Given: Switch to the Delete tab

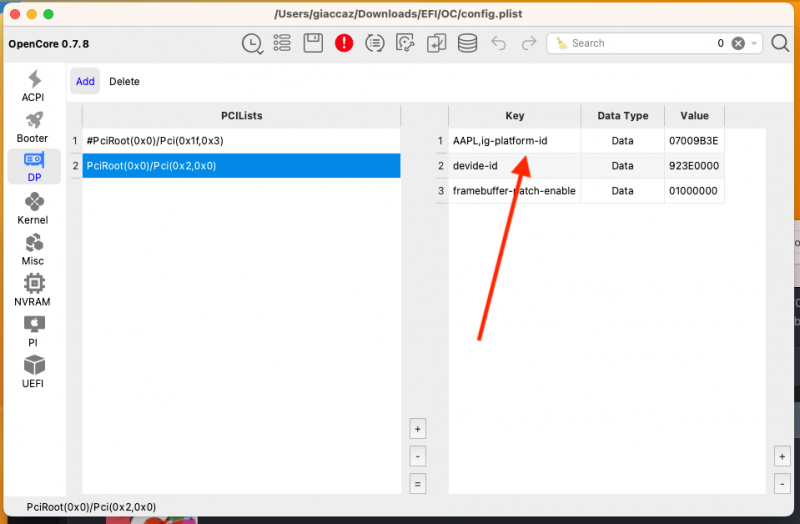Looking at the screenshot, I should (124, 81).
